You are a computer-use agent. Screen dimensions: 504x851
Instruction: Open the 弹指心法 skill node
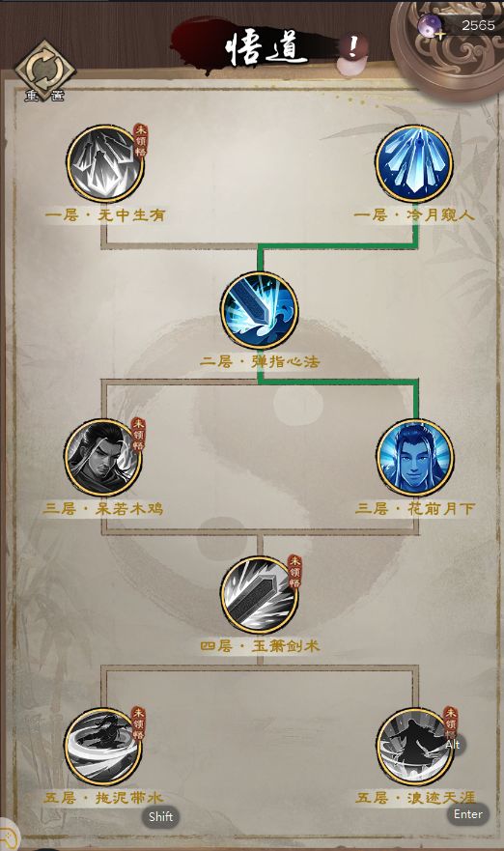(260, 310)
